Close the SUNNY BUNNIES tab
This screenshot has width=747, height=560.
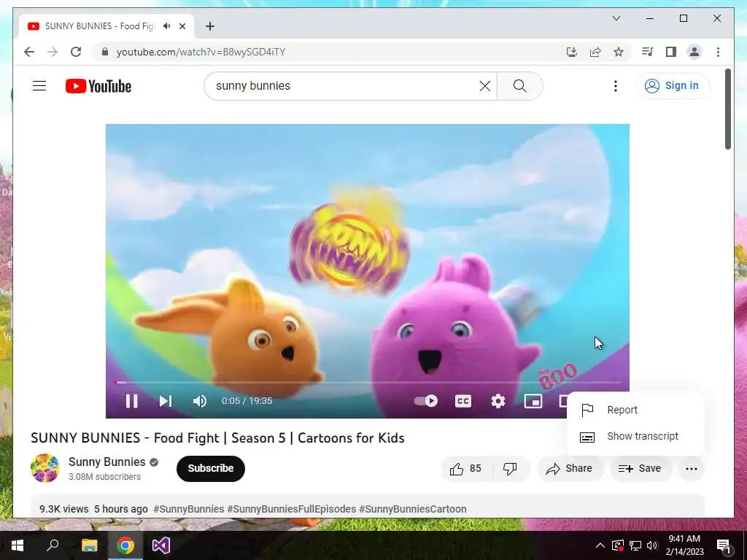182,26
